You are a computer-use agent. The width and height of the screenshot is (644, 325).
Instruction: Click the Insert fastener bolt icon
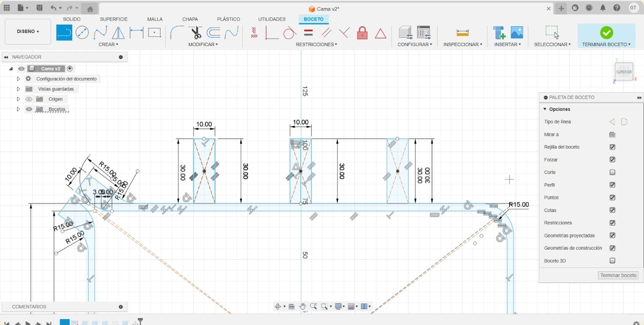[499, 33]
